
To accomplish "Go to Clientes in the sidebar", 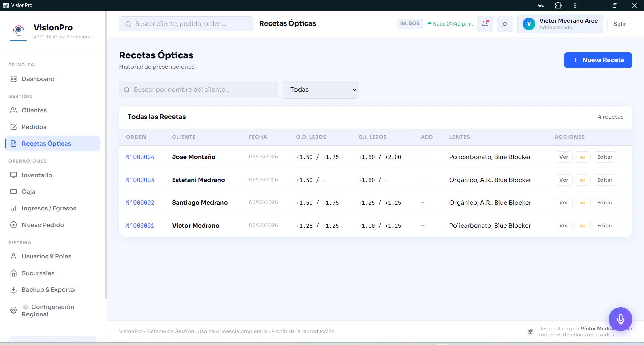I will 52,110.
